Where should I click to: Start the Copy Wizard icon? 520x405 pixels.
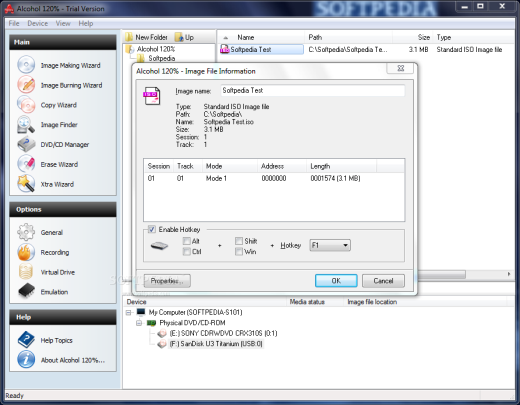click(26, 104)
